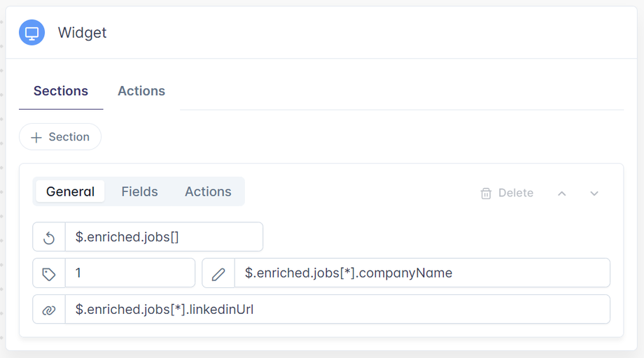Screen dimensions: 644x358
Task: Click the field containing the value 1
Action: click(x=129, y=273)
